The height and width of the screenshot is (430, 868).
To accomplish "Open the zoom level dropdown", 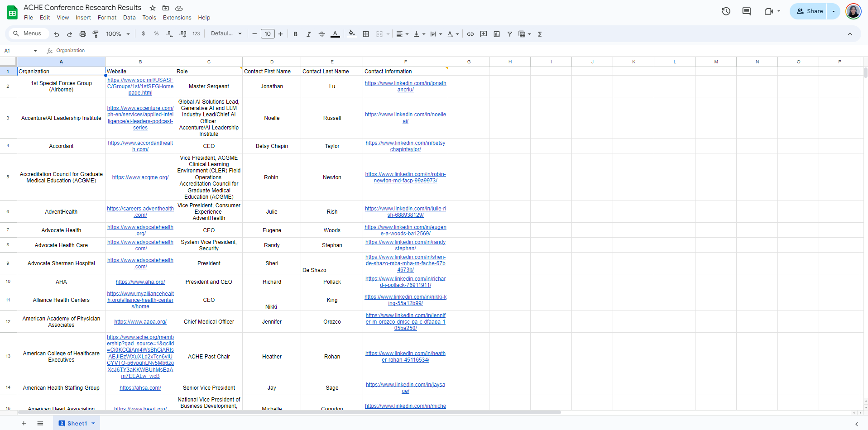I will (x=118, y=34).
